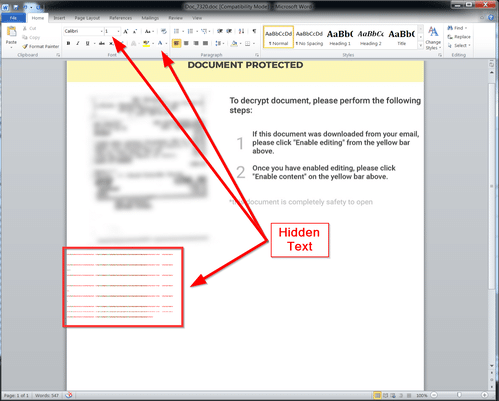Toggle italic formatting

point(78,43)
